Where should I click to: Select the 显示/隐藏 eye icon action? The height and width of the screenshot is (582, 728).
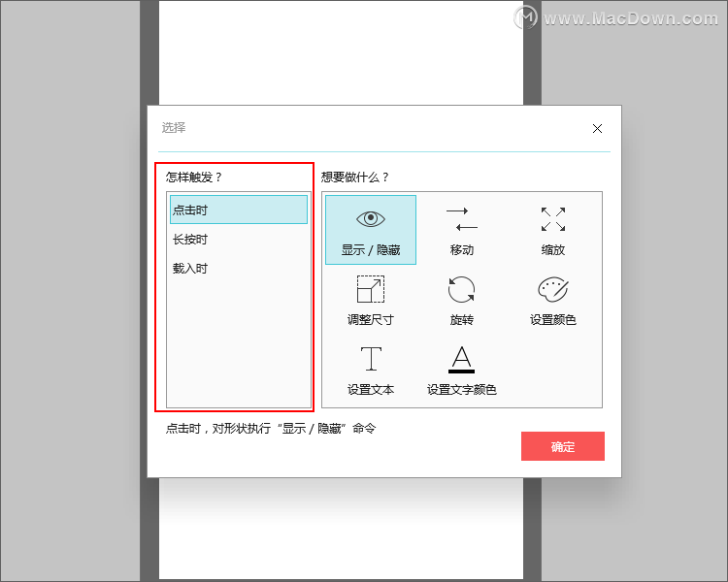(371, 230)
